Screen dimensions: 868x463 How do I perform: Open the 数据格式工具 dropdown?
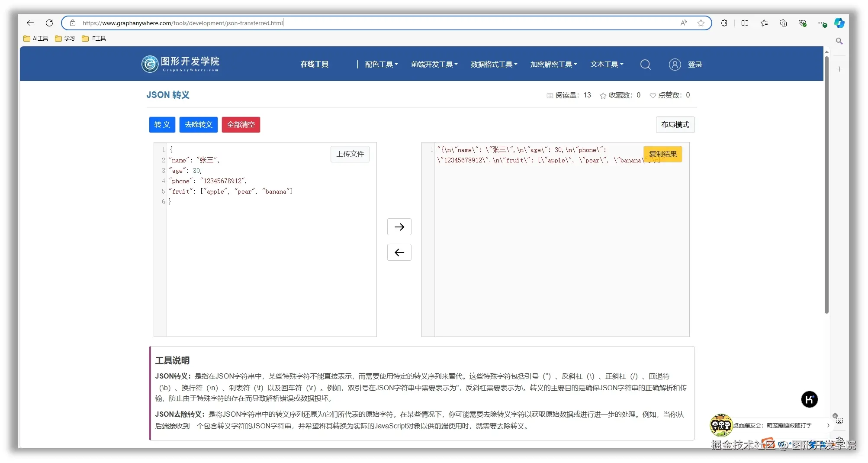(x=493, y=64)
